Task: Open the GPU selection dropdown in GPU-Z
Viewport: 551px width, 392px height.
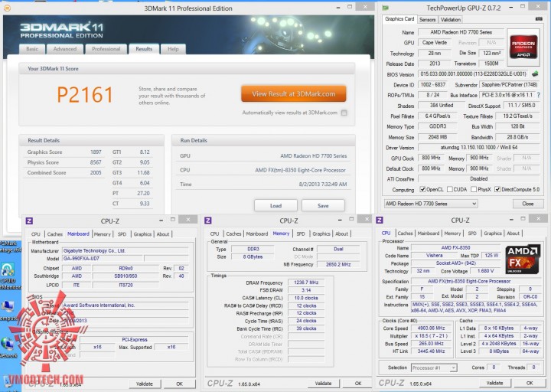Action: point(431,204)
